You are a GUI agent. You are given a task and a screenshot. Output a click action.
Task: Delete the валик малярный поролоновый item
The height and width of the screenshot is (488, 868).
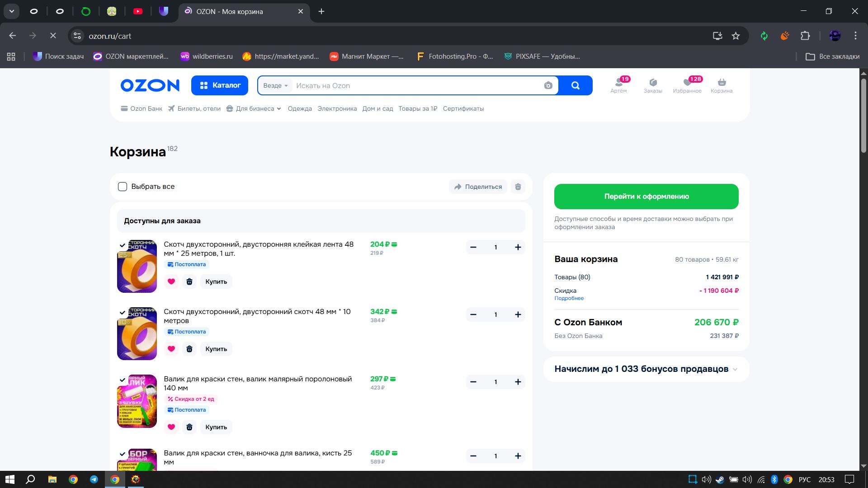point(189,427)
